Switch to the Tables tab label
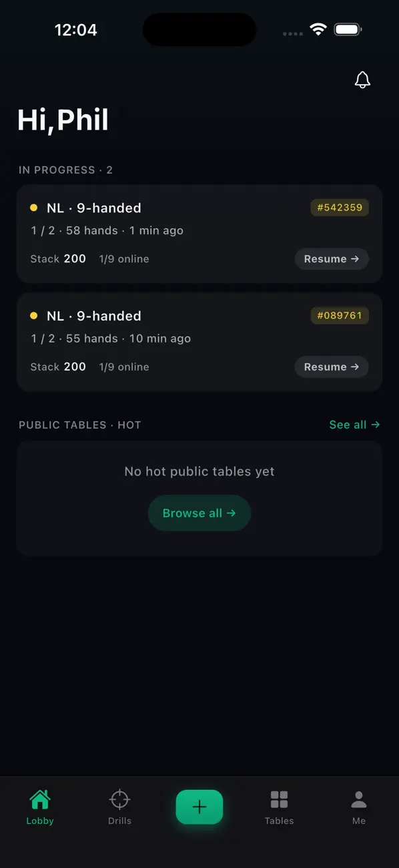Image resolution: width=399 pixels, height=868 pixels. [279, 821]
